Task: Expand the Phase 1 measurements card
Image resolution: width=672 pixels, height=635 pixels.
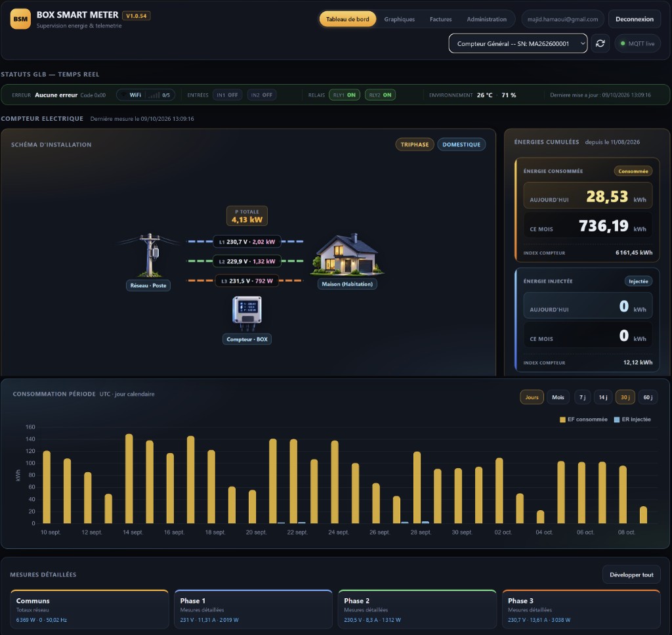Action: [253, 609]
